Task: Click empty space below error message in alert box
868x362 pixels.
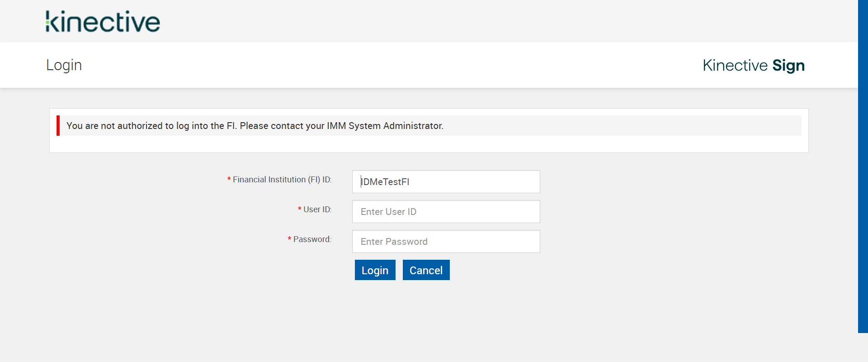Action: pos(429,144)
